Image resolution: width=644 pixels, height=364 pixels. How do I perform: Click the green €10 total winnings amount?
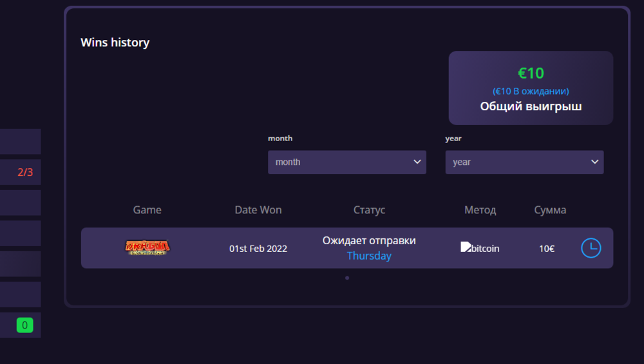point(531,73)
